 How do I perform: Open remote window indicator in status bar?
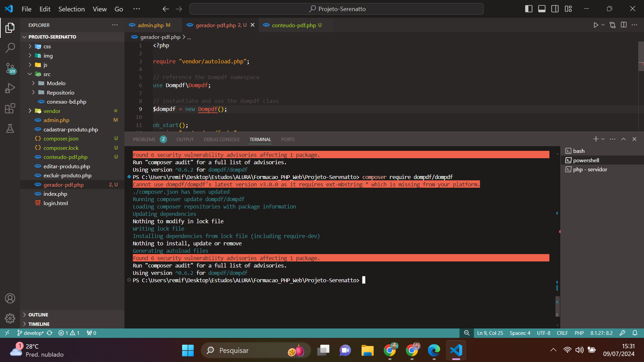(x=7, y=333)
